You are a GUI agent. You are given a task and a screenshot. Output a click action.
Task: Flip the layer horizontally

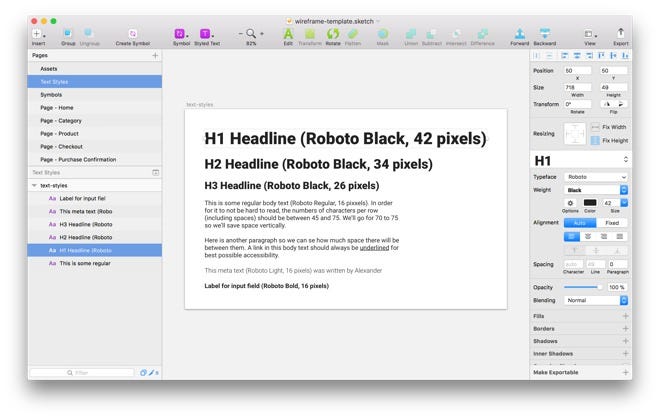pyautogui.click(x=607, y=104)
